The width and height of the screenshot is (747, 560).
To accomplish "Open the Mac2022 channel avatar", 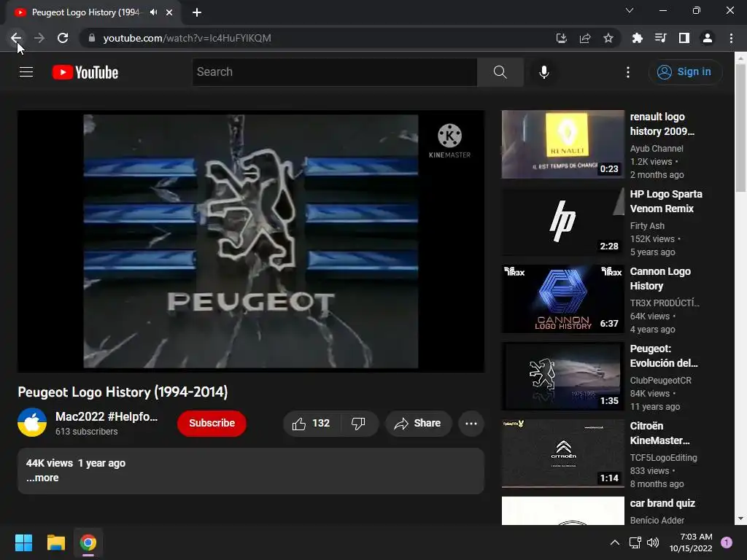I will coord(32,422).
